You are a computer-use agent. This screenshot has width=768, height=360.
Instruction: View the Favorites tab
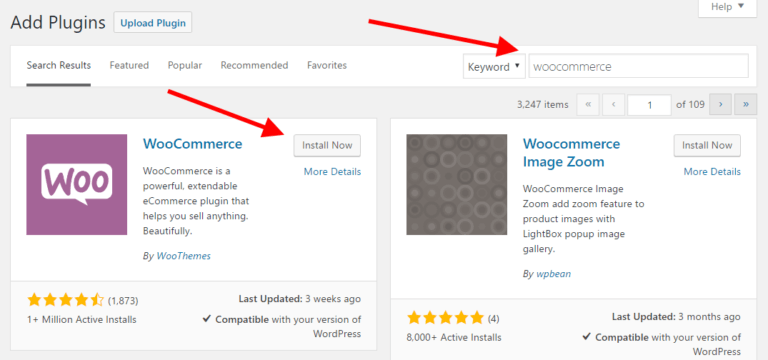pos(327,65)
